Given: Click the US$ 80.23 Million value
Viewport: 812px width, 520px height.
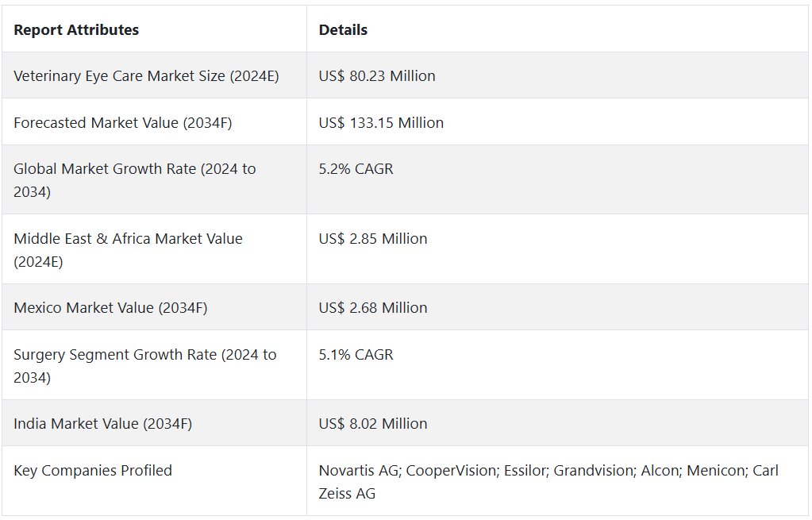Looking at the screenshot, I should (x=377, y=76).
